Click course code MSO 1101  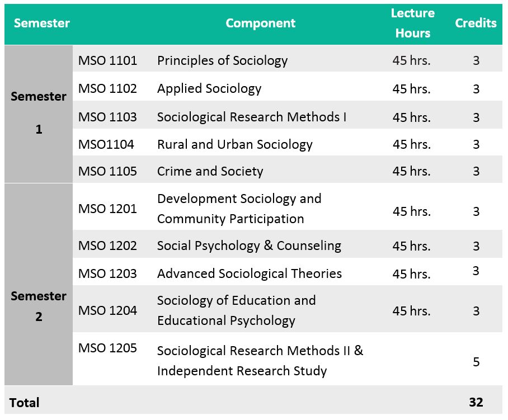click(x=107, y=60)
